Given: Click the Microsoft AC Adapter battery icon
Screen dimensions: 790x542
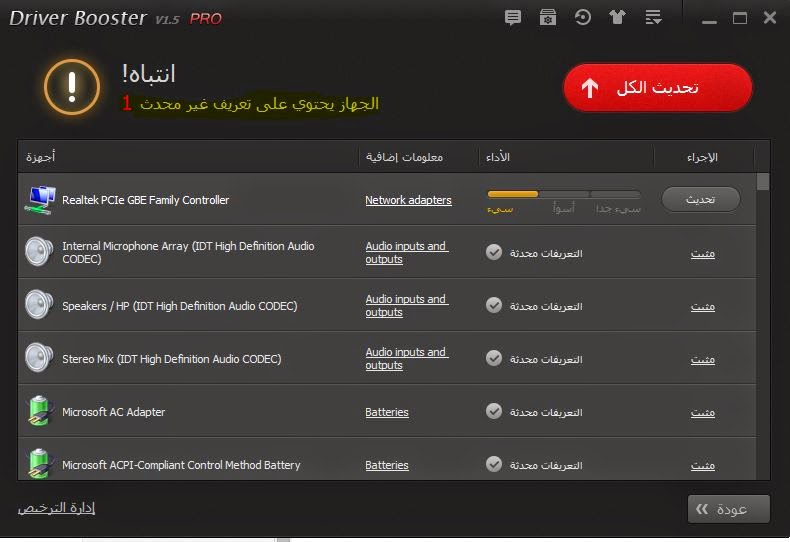Looking at the screenshot, I should (x=40, y=411).
